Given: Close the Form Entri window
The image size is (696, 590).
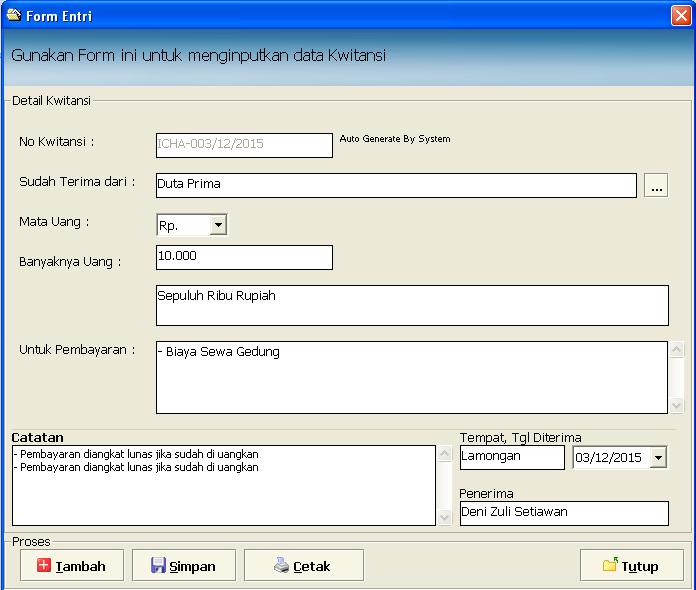Looking at the screenshot, I should coord(681,15).
